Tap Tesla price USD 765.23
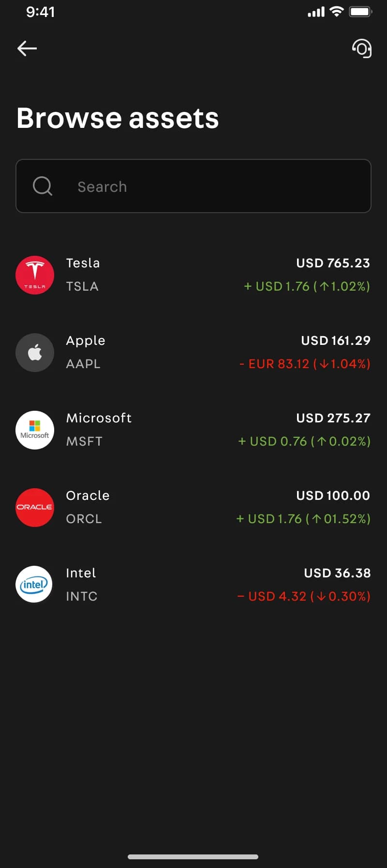This screenshot has width=387, height=868. [333, 263]
